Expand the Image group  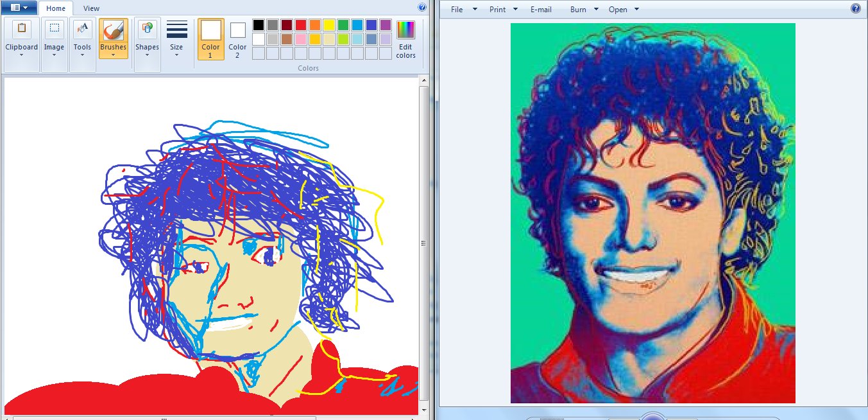[x=54, y=44]
